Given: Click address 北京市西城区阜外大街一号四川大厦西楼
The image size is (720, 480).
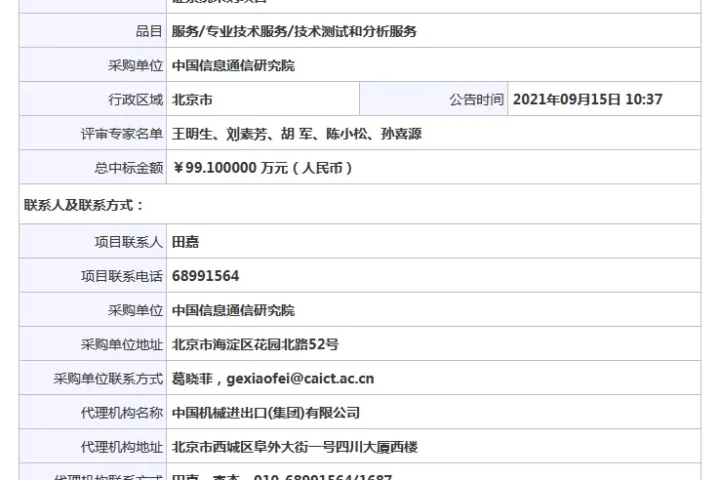Looking at the screenshot, I should (295, 447).
